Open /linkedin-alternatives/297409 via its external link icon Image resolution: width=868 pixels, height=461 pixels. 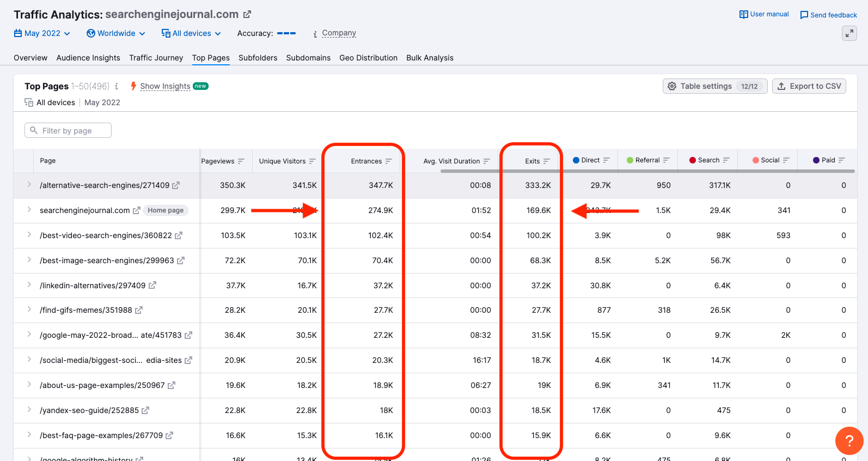point(152,285)
